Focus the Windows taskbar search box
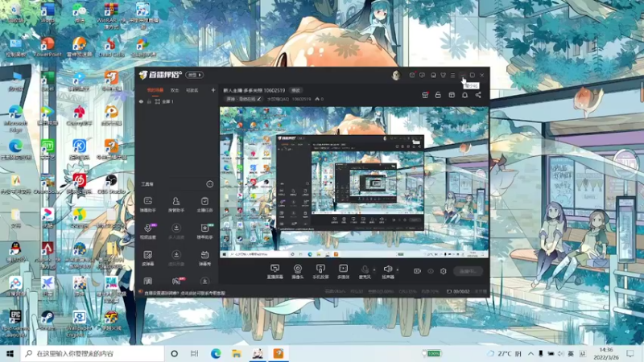 coord(93,353)
